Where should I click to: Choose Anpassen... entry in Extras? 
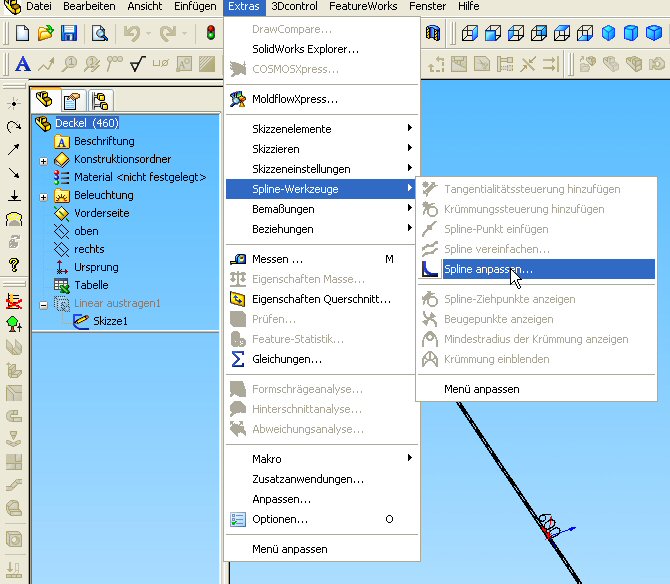(282, 499)
